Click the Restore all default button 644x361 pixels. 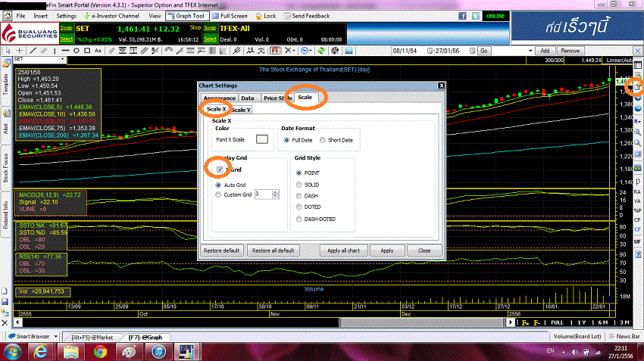click(x=273, y=251)
